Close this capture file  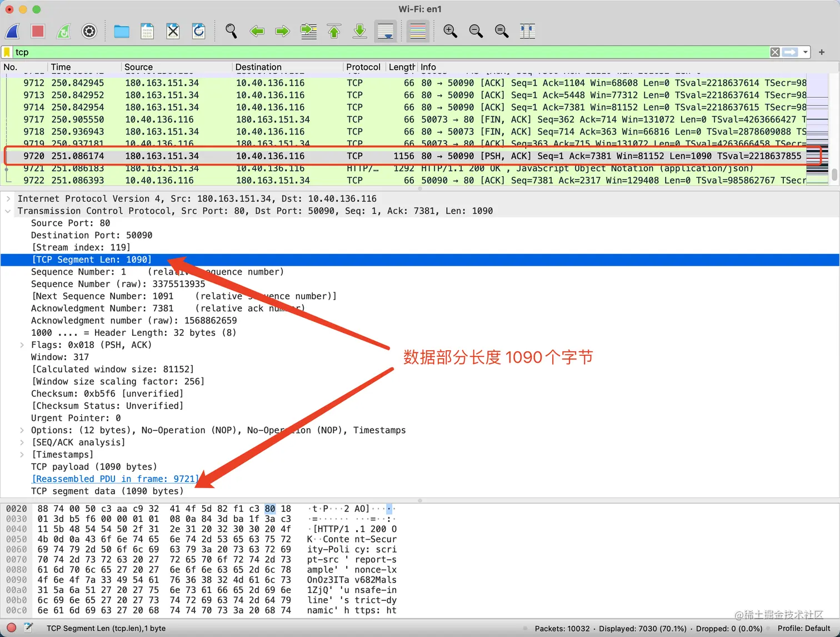[x=173, y=31]
